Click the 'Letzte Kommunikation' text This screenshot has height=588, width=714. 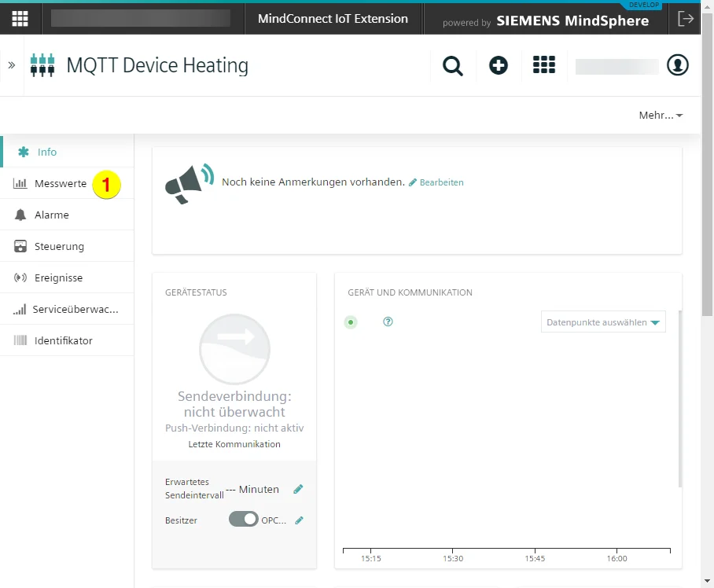click(x=234, y=444)
